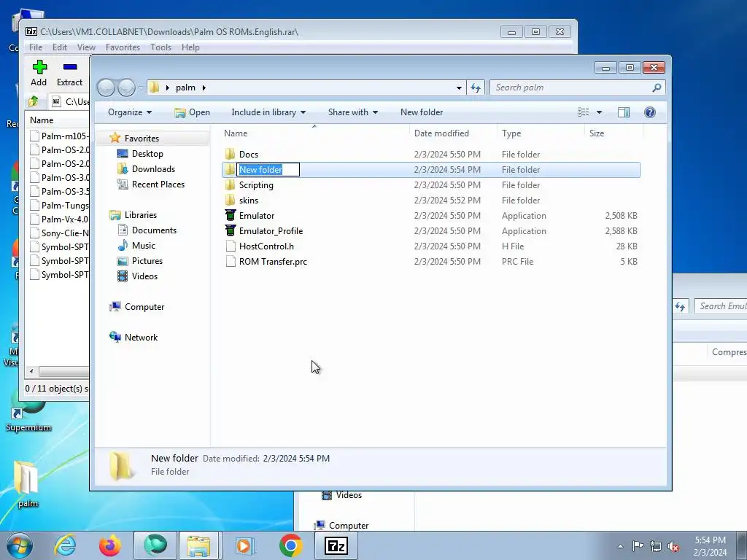Screen dimensions: 747x560
Task: Open the 7-Zip Favorites menu
Action: [123, 47]
